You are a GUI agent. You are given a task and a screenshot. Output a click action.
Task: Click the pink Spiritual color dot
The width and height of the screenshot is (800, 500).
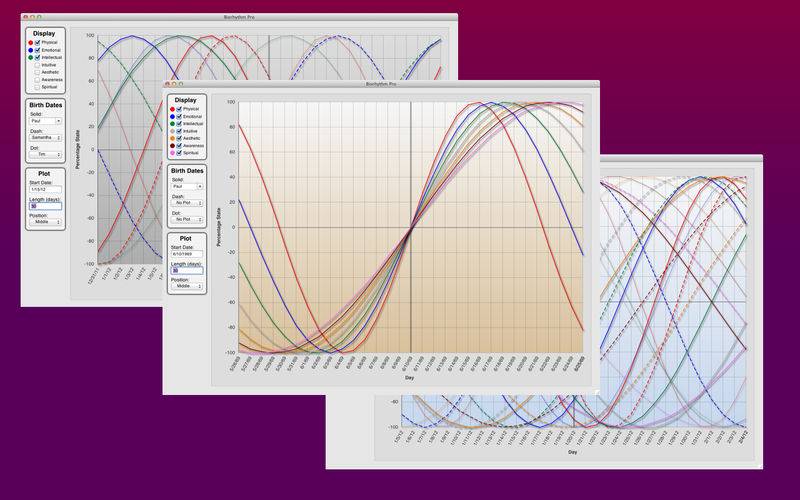click(x=171, y=152)
